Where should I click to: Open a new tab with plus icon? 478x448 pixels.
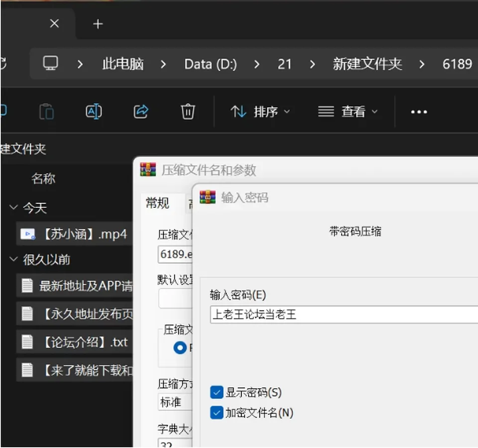tap(98, 24)
